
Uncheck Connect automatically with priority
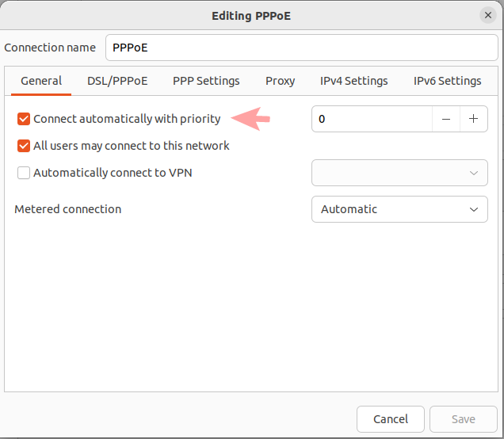coord(24,119)
